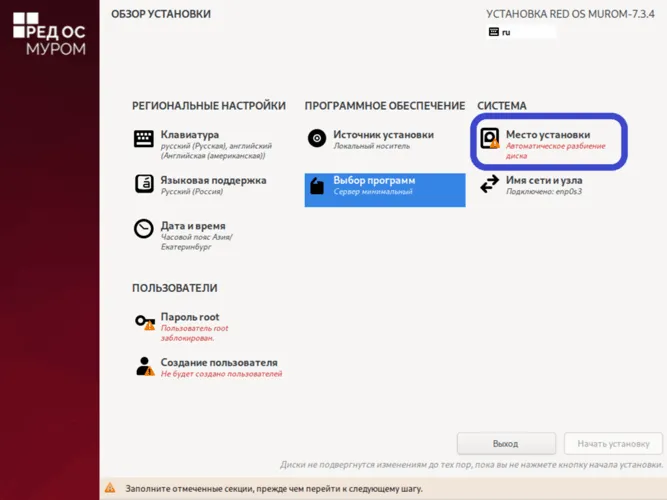667x500 pixels.
Task: Click the text Не будет создано пользователей
Action: pyautogui.click(x=221, y=374)
